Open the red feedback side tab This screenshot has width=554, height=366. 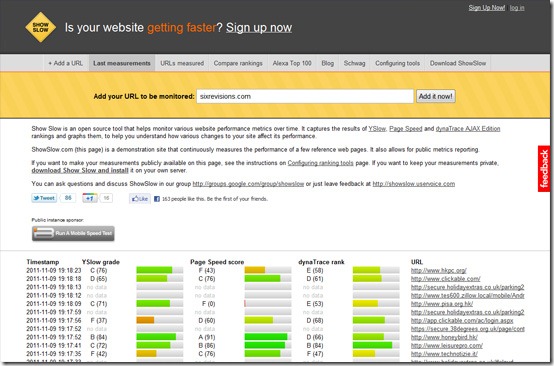tap(544, 169)
